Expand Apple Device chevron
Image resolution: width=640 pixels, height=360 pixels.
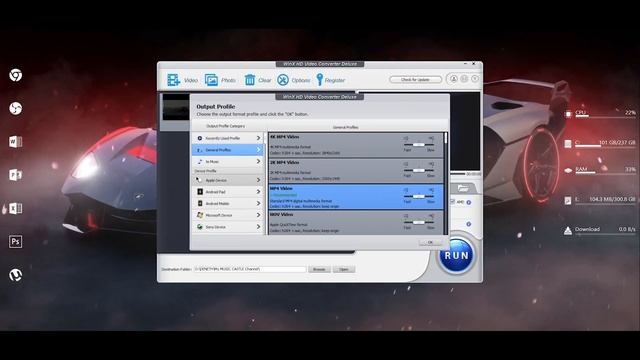pos(258,180)
